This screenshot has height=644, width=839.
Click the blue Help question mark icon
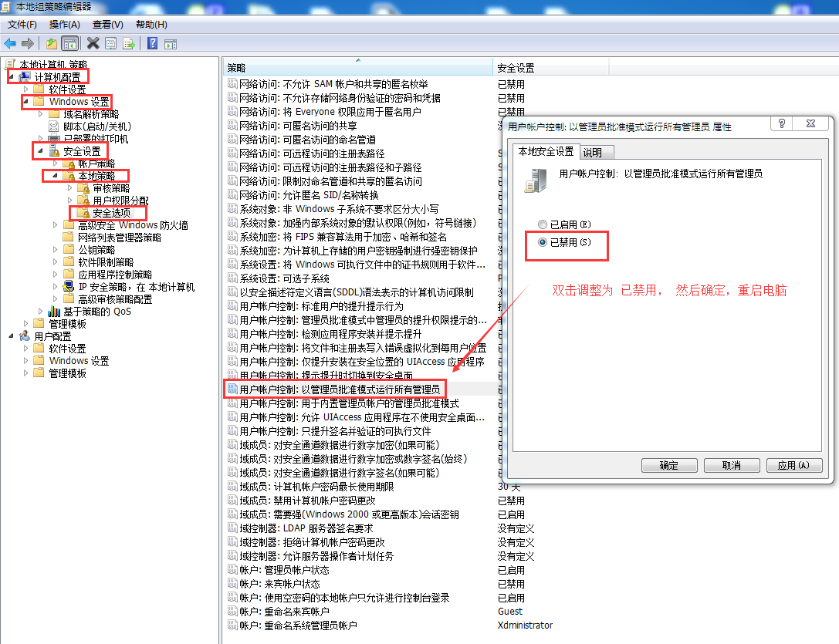(x=153, y=43)
